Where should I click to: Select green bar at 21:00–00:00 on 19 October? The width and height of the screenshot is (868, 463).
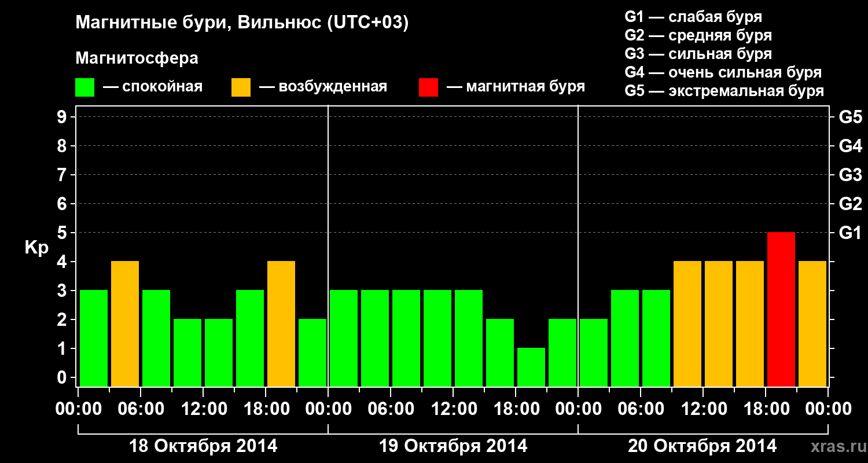[562, 352]
